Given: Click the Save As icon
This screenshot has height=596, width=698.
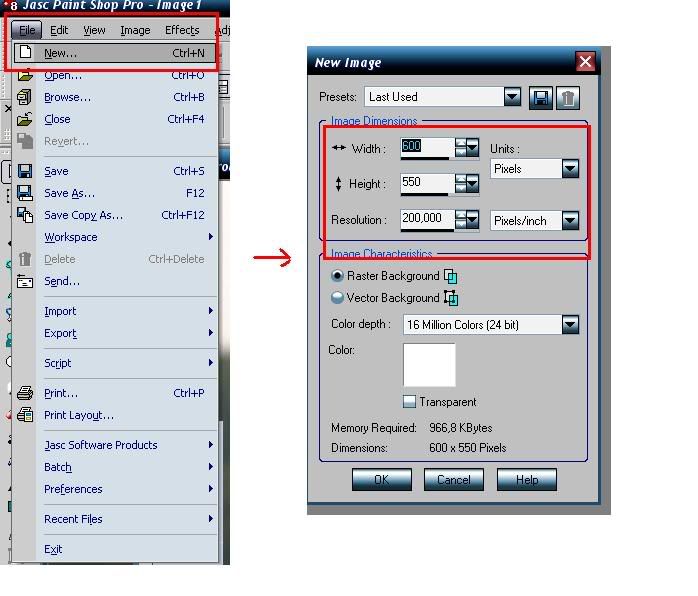Looking at the screenshot, I should point(24,193).
